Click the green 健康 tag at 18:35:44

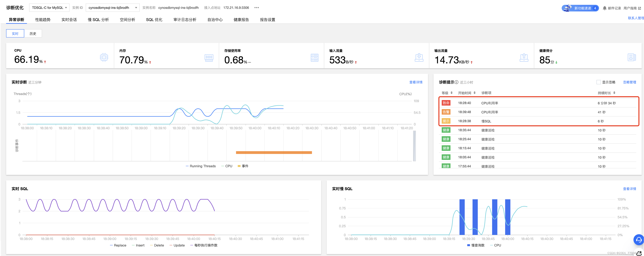pyautogui.click(x=446, y=130)
